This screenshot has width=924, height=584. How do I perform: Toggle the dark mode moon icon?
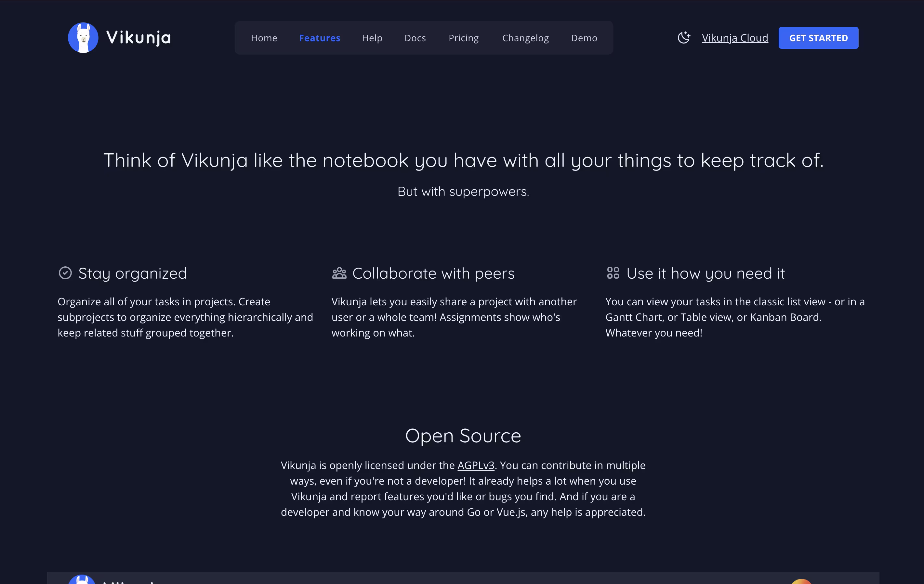pos(683,38)
